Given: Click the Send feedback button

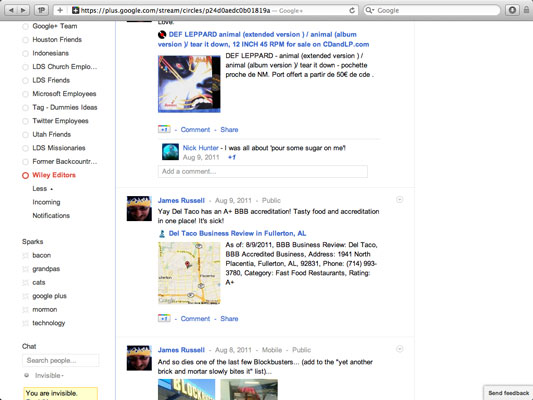Looking at the screenshot, I should point(509,393).
